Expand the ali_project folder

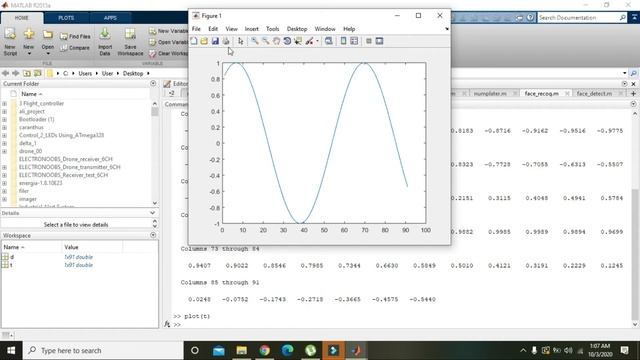(4, 111)
